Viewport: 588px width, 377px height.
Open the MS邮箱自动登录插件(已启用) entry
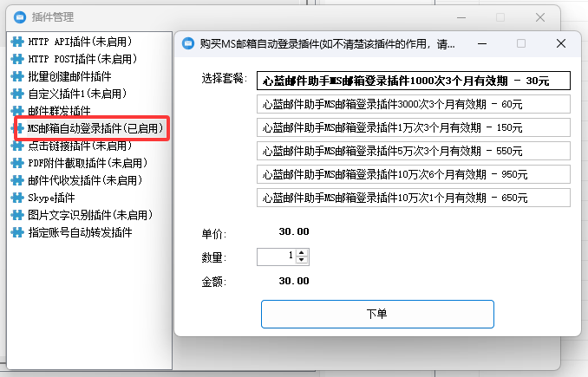tap(95, 128)
